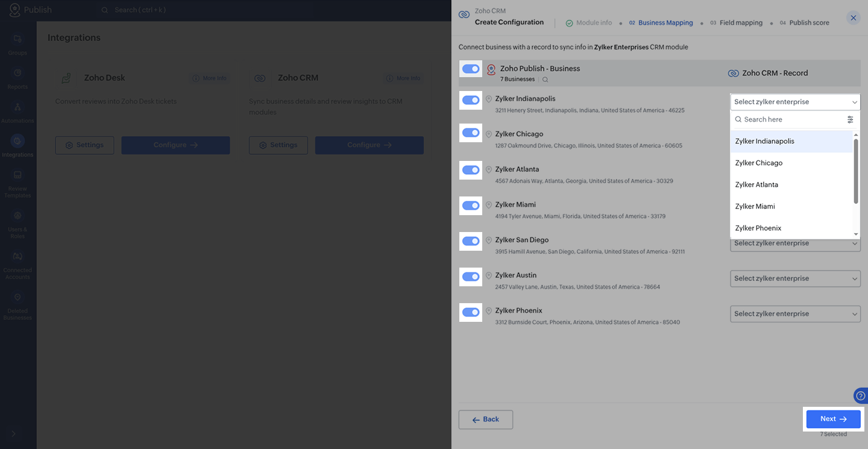Expand the sidebar with the bottom arrow
This screenshot has height=449, width=868.
pyautogui.click(x=14, y=434)
